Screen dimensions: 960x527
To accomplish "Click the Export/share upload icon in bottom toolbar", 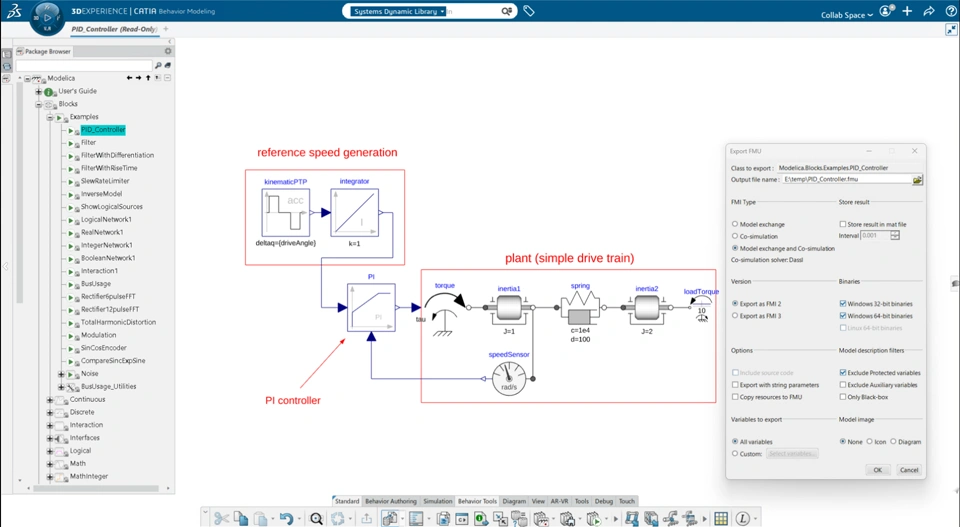I will [366, 518].
